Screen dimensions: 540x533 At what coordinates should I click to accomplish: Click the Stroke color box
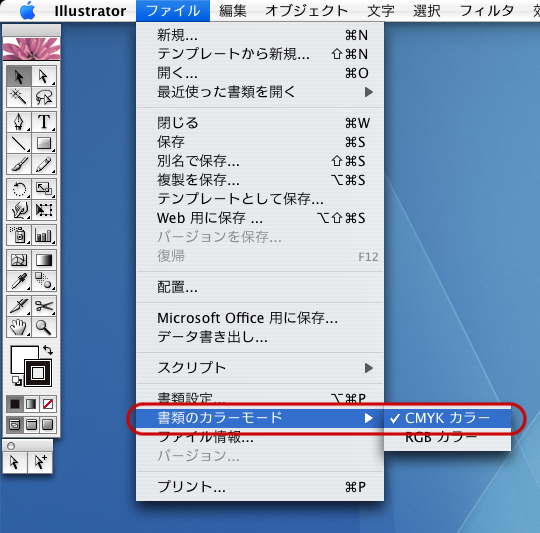pos(38,373)
